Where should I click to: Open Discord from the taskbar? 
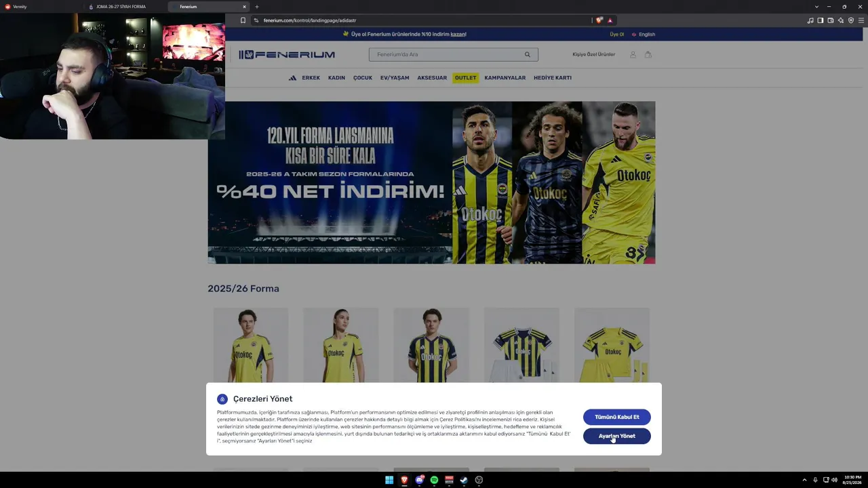pyautogui.click(x=419, y=480)
